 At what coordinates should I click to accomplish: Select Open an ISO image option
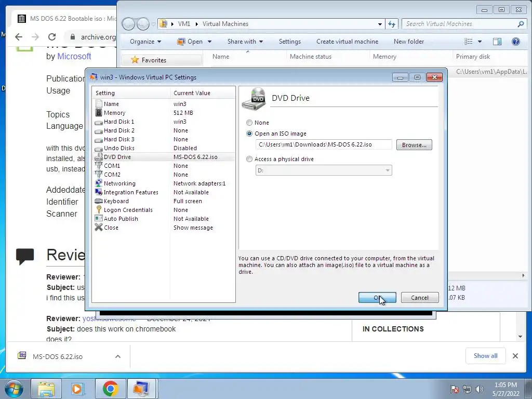point(249,134)
